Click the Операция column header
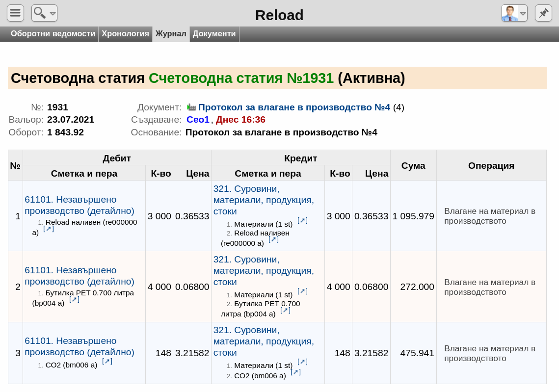 point(491,165)
